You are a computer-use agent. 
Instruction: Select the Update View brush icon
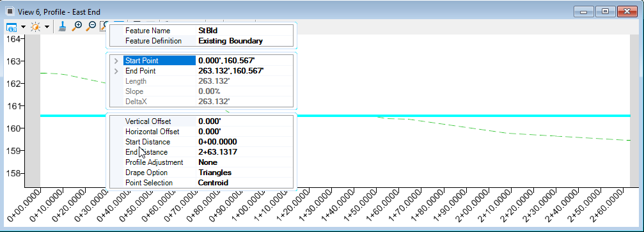[x=62, y=27]
